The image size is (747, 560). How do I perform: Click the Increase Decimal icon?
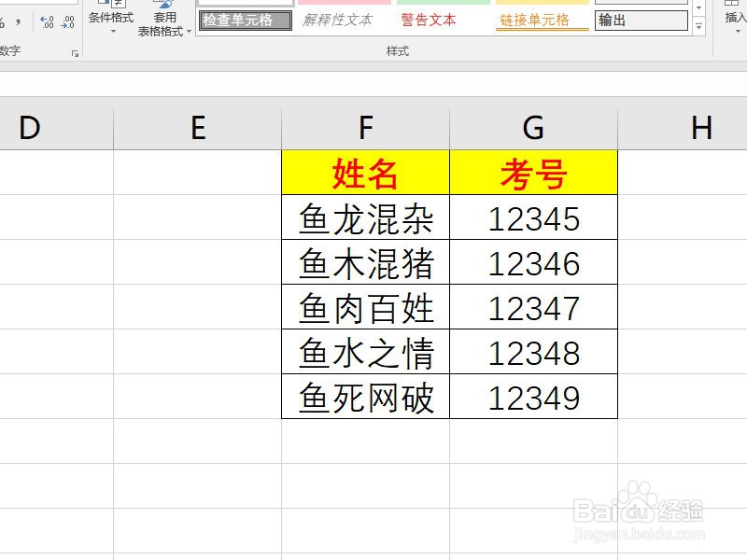click(45, 21)
